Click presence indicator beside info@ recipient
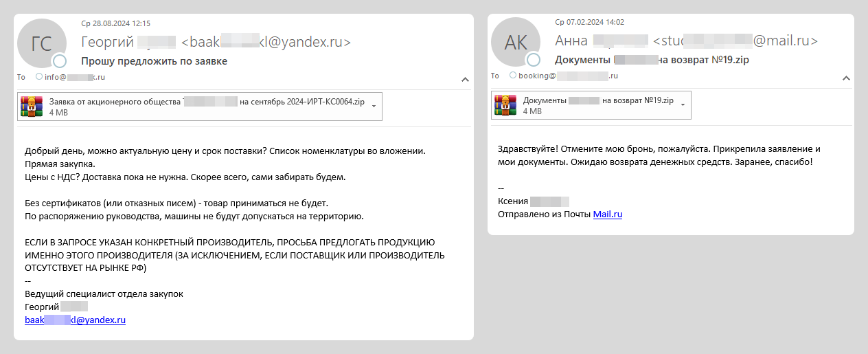868x354 pixels. pos(39,77)
